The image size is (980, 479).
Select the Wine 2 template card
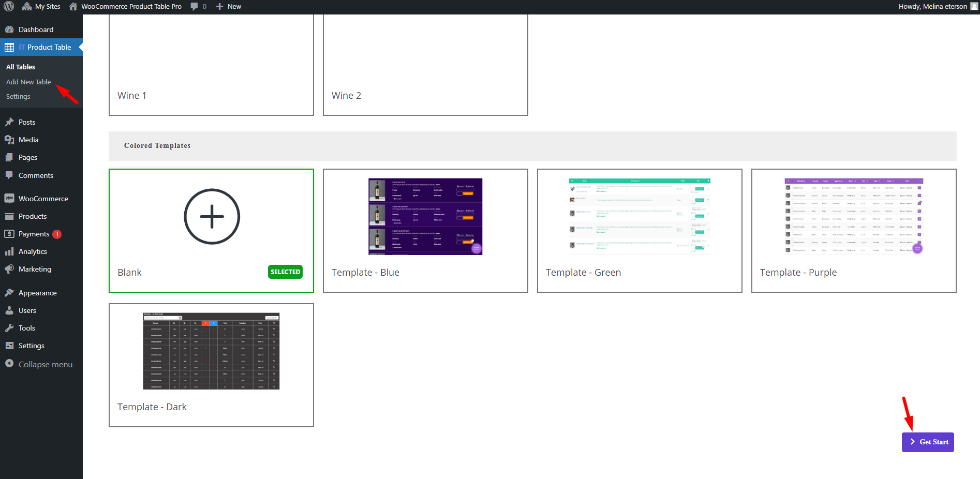click(425, 65)
